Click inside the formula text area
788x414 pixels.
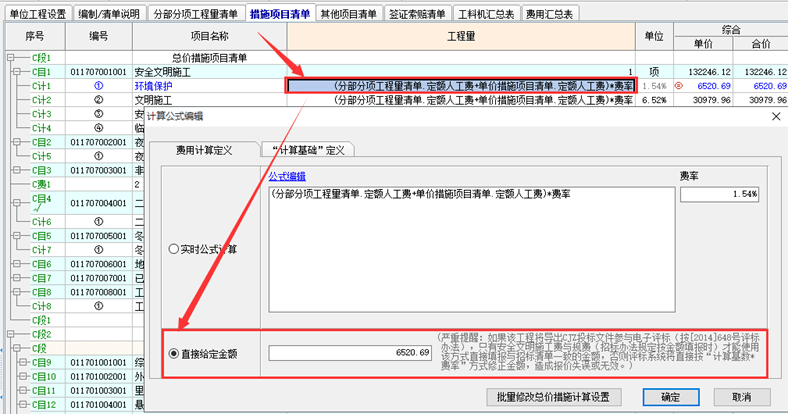[x=472, y=250]
